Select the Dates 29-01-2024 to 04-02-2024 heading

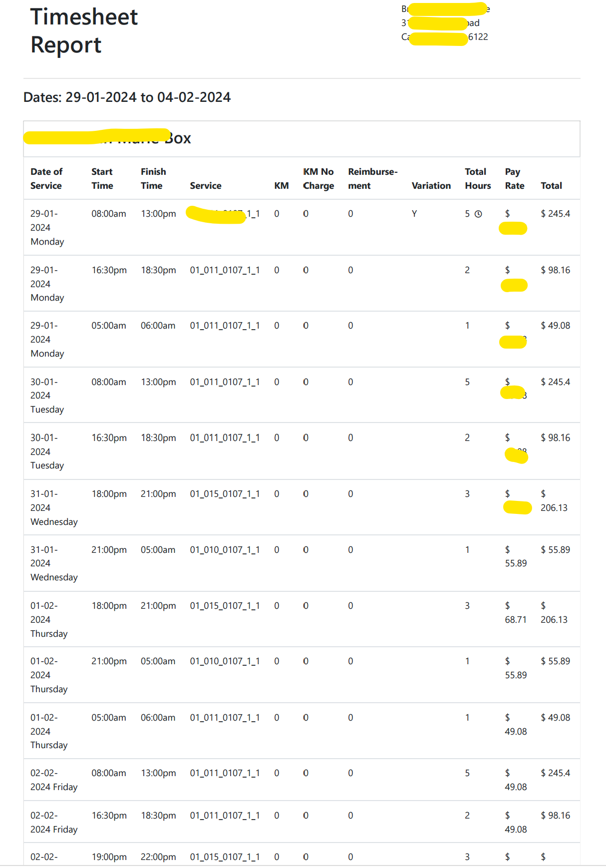click(127, 97)
